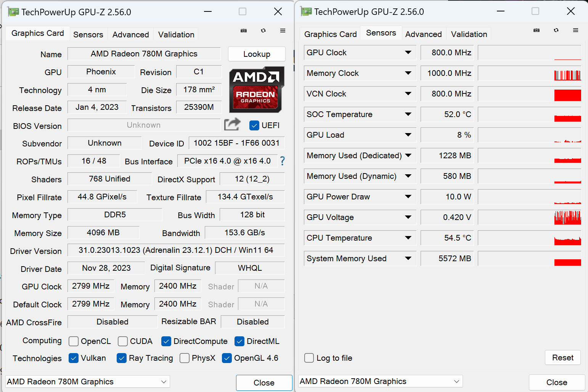Viewport: 588px width, 392px height.
Task: Switch to Validation tab in left window
Action: click(176, 35)
